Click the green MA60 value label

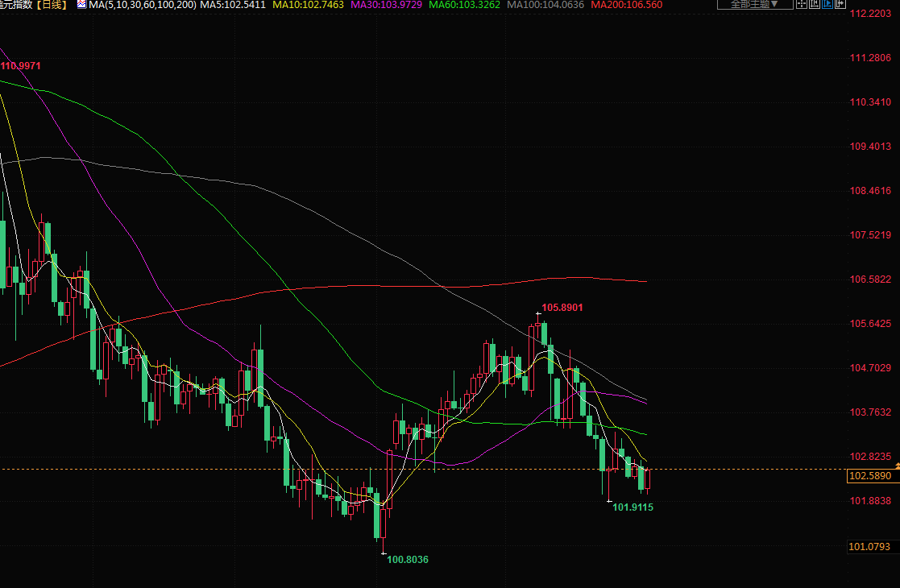pos(466,5)
